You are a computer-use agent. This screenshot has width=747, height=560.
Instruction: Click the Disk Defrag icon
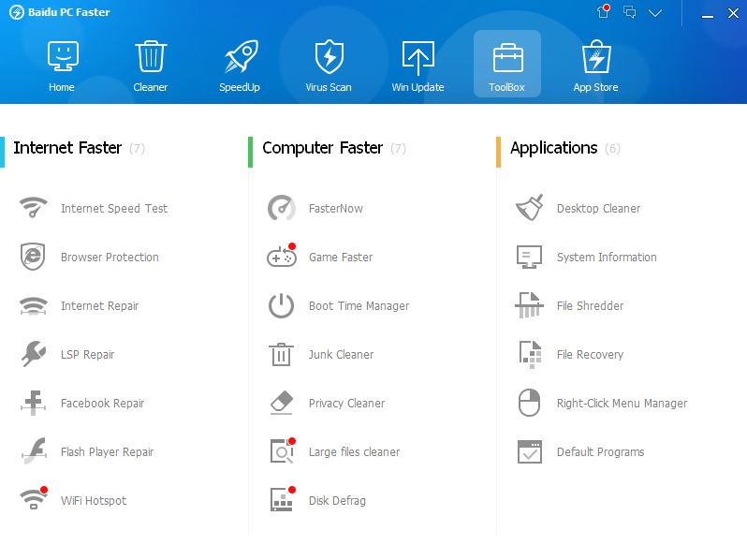[x=283, y=499]
